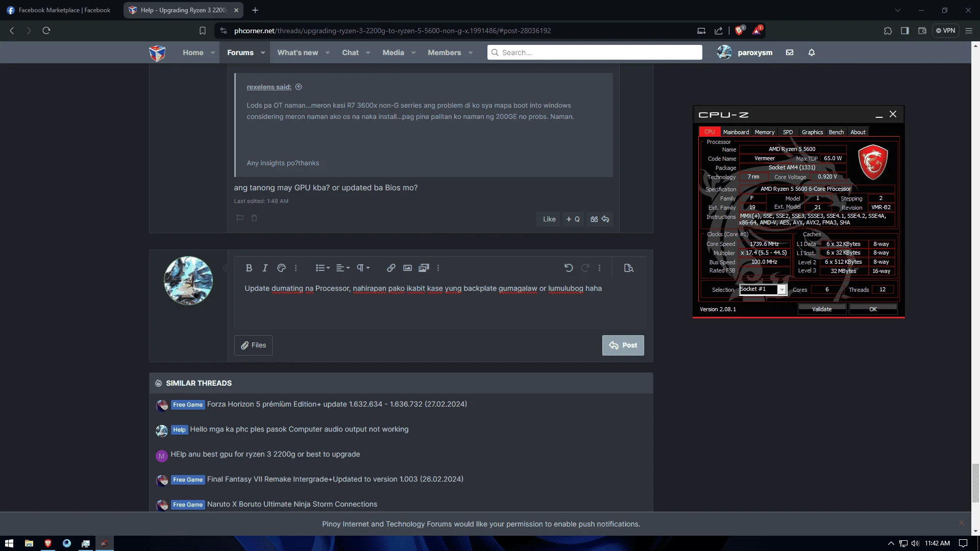
Task: Open Brave Wallet icon
Action: [x=922, y=31]
